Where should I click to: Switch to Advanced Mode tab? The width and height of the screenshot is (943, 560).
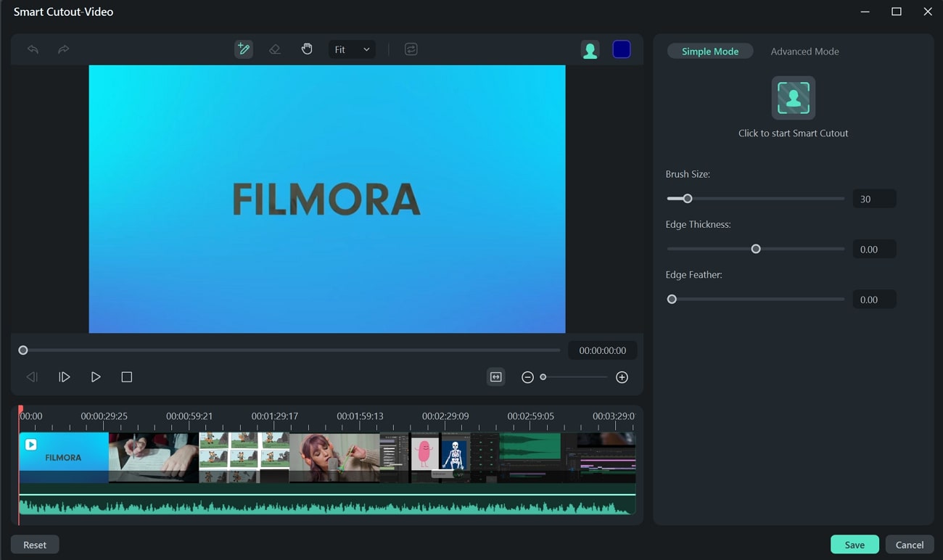tap(804, 52)
